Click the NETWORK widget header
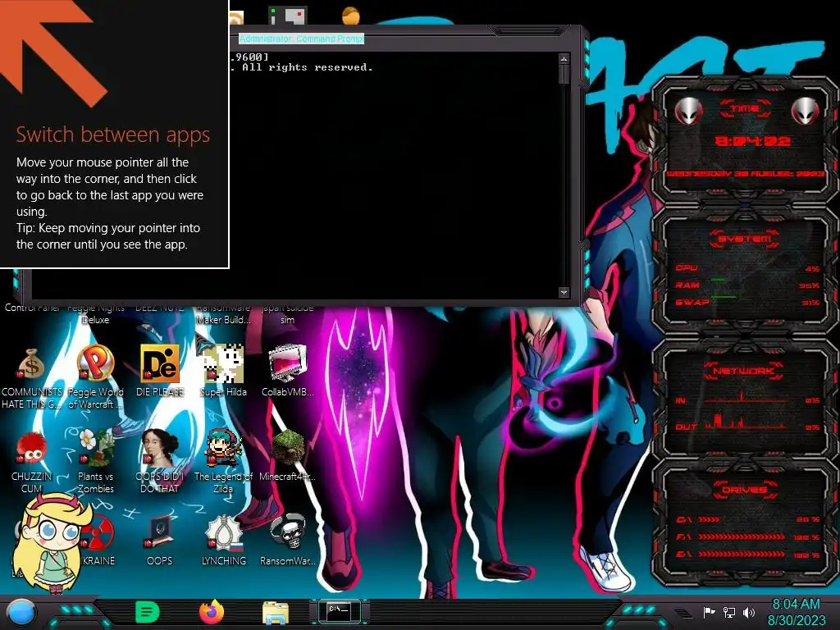This screenshot has width=840, height=630. click(x=743, y=370)
